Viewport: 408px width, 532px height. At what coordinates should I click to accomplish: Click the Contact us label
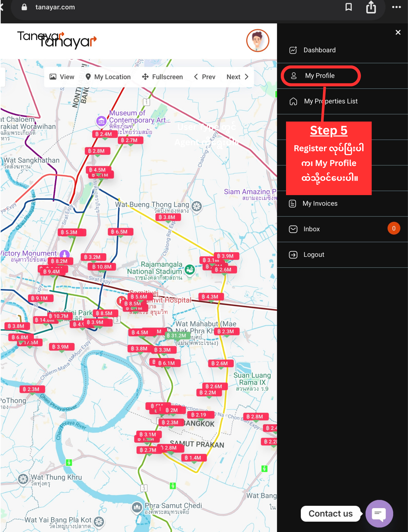tap(330, 514)
